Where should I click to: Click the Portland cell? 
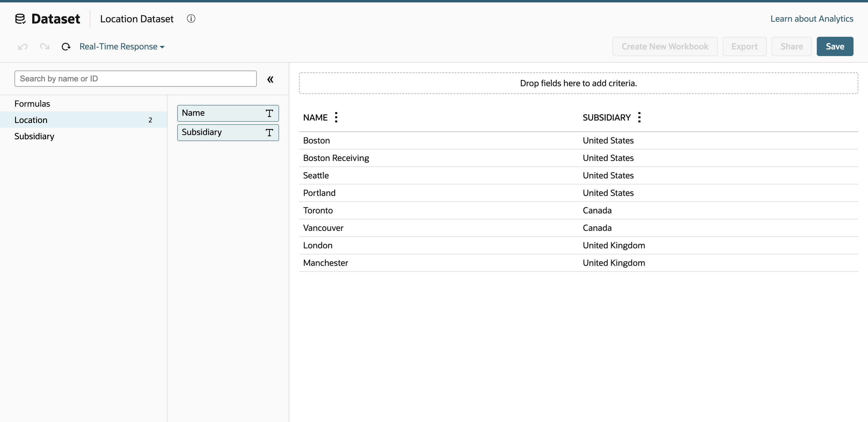(319, 193)
